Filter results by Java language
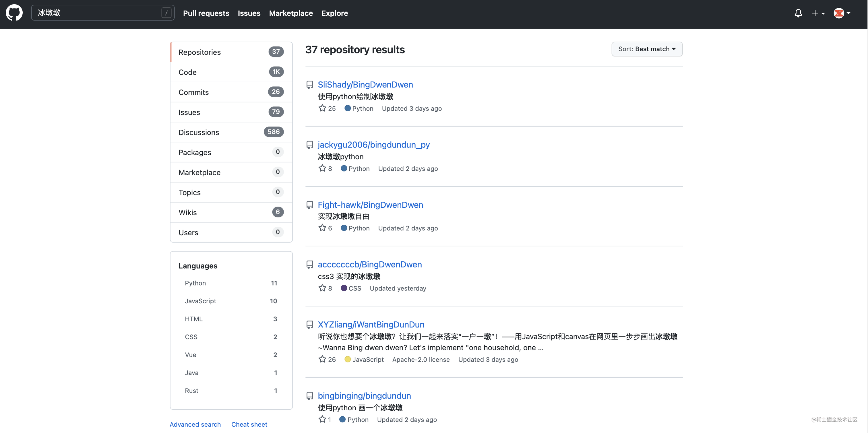The width and height of the screenshot is (868, 433). click(231, 373)
